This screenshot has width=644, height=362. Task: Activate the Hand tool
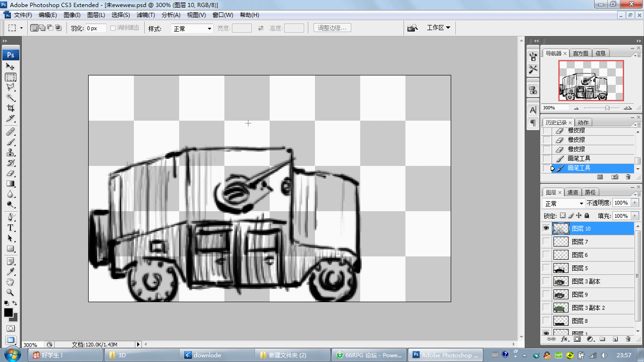pos(10,282)
